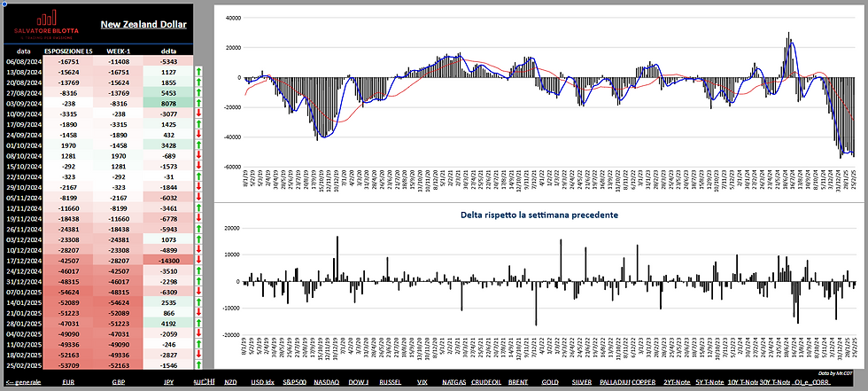Open the DOW J link
The image size is (868, 391).
(x=359, y=382)
